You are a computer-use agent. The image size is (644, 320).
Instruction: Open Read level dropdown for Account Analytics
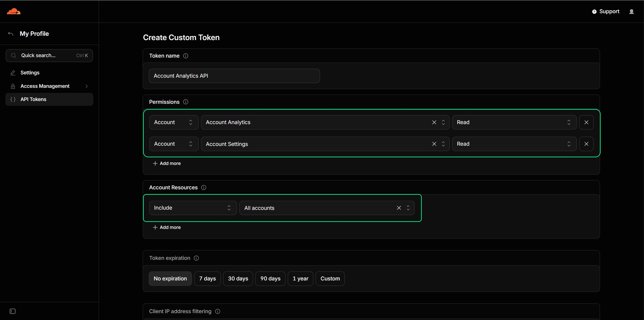(514, 122)
